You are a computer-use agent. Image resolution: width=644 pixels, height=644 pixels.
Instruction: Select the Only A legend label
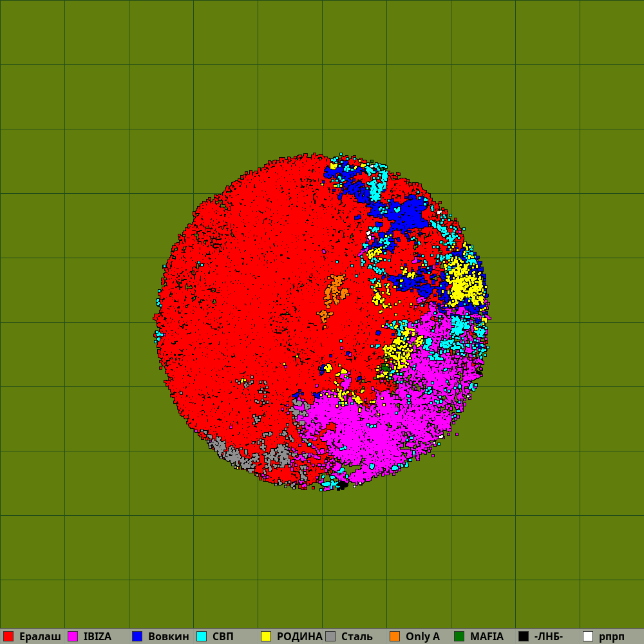click(422, 637)
